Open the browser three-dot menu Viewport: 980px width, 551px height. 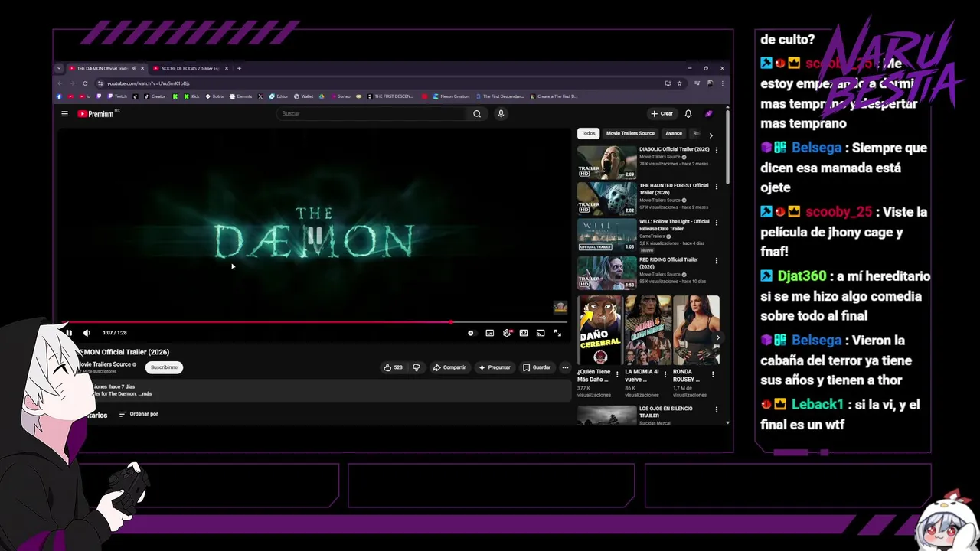[x=721, y=83]
